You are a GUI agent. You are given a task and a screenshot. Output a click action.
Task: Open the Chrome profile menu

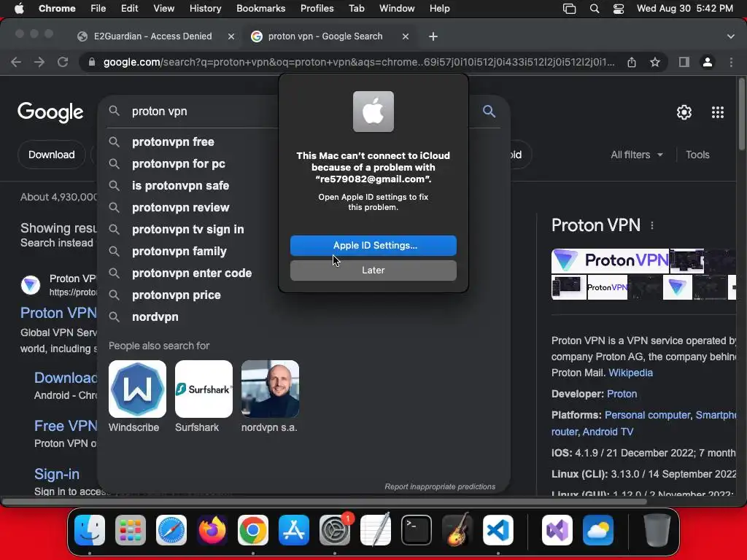pos(708,62)
